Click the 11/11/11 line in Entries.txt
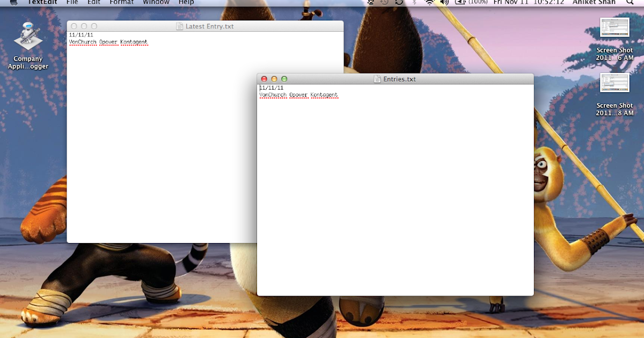This screenshot has width=644, height=338. pos(272,88)
